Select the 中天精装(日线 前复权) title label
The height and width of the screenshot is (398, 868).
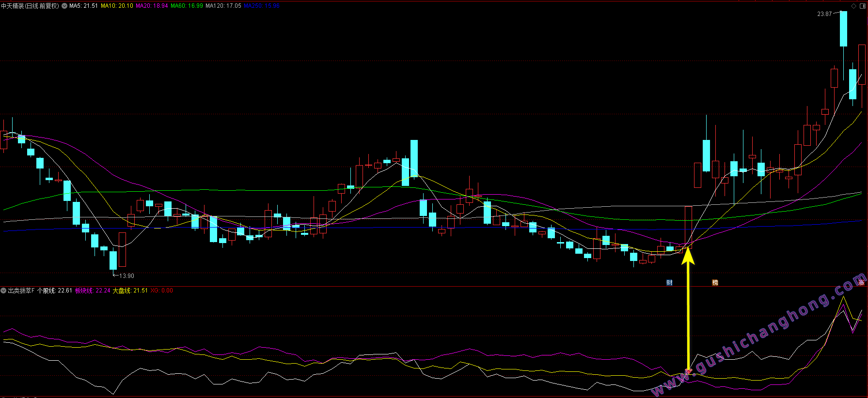pyautogui.click(x=30, y=6)
